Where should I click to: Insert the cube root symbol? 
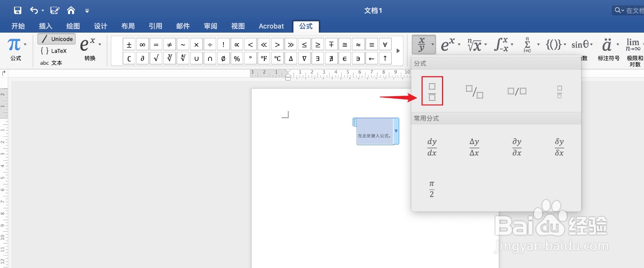[169, 58]
